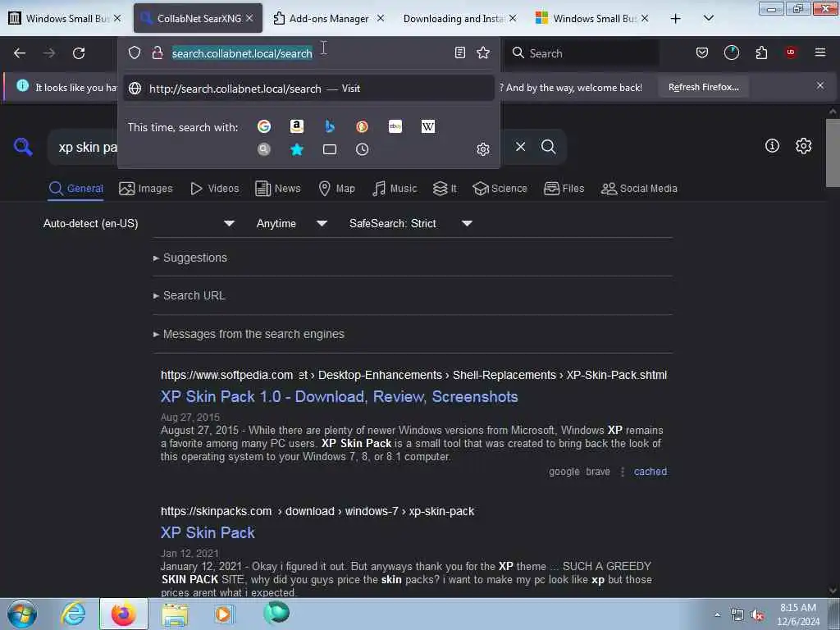Open search settings gear in urlbar dropdown
Viewport: 840px width, 630px height.
[482, 149]
